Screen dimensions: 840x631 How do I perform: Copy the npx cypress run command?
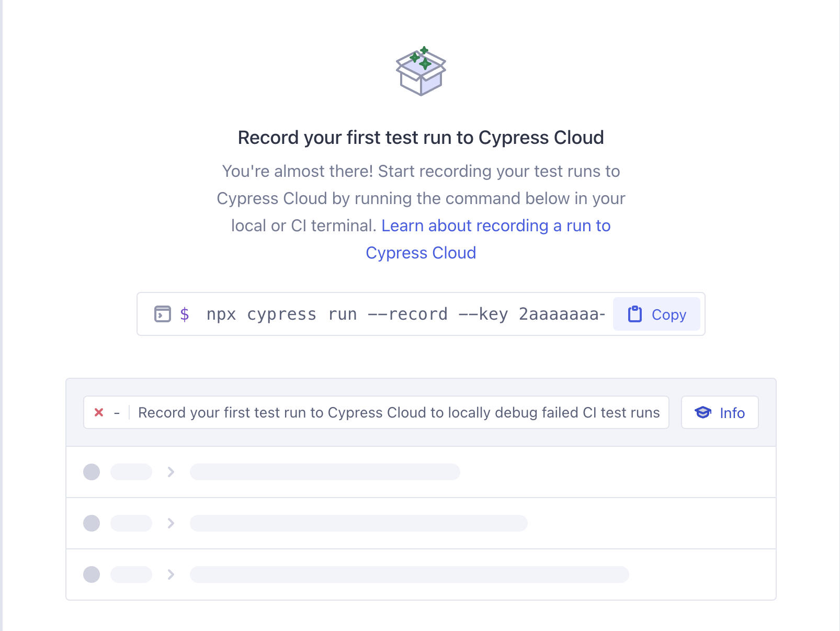[656, 314]
